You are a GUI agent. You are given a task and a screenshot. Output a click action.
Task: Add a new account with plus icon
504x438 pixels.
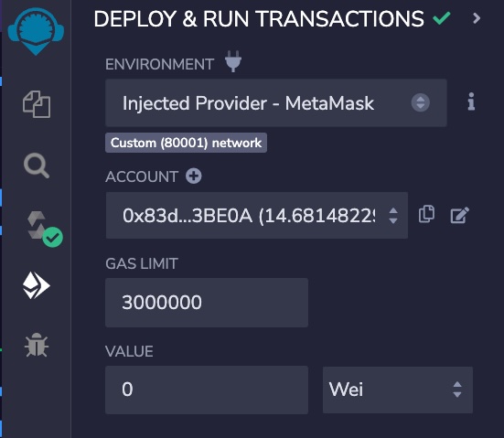point(194,176)
